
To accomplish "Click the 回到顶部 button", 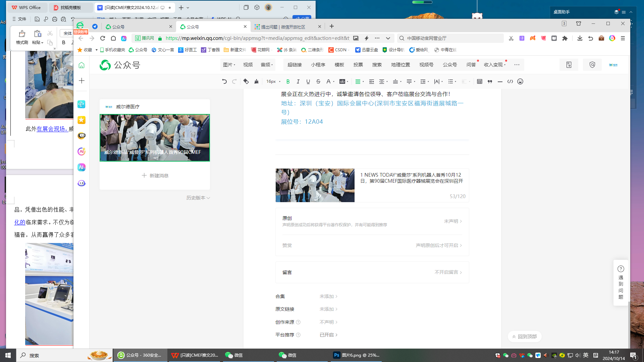I will click(x=525, y=337).
